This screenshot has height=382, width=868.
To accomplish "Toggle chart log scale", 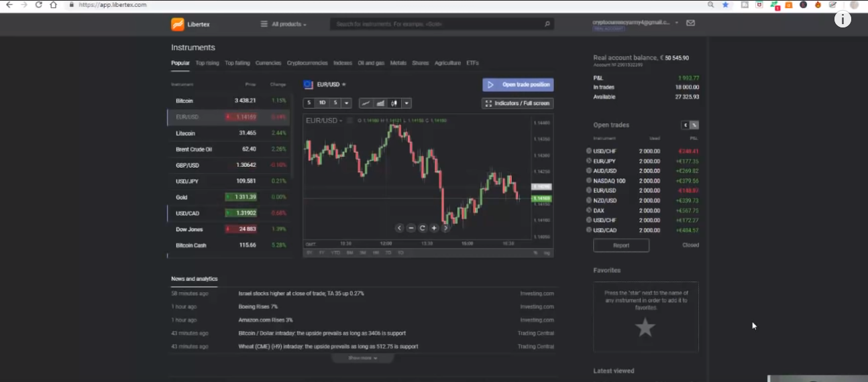I will (547, 253).
